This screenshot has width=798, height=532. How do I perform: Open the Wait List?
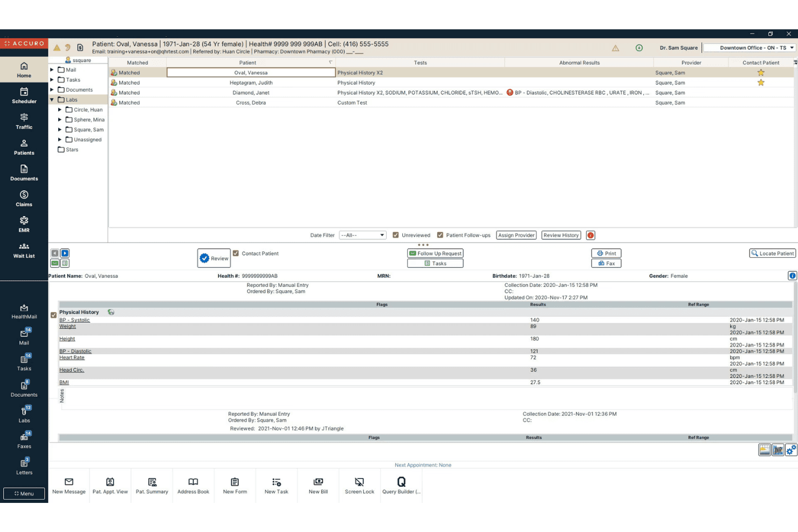[24, 250]
